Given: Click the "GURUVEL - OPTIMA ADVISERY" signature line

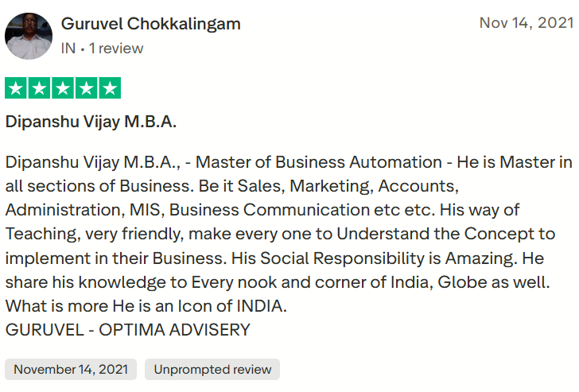Looking at the screenshot, I should pos(127,329).
